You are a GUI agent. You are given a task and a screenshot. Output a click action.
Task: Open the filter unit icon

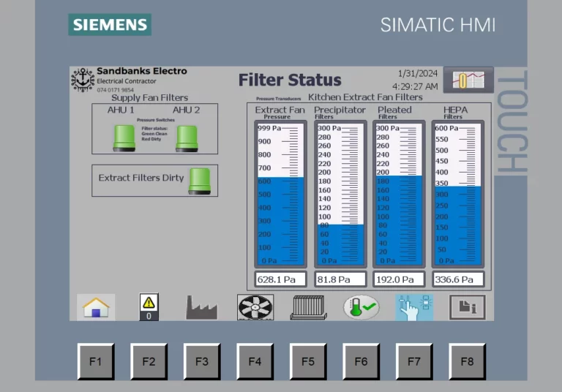click(x=308, y=307)
